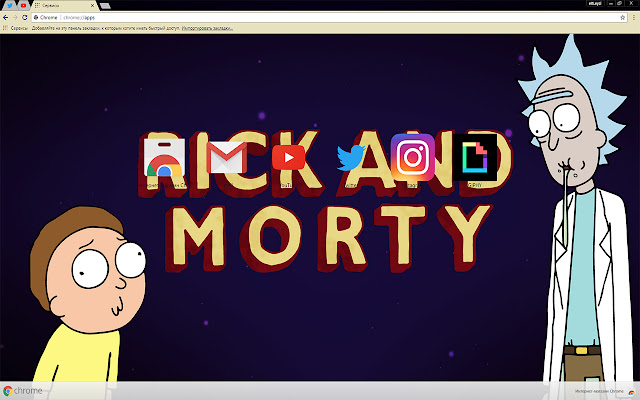Open the YouTube app icon
The width and height of the screenshot is (640, 400).
pyautogui.click(x=288, y=158)
